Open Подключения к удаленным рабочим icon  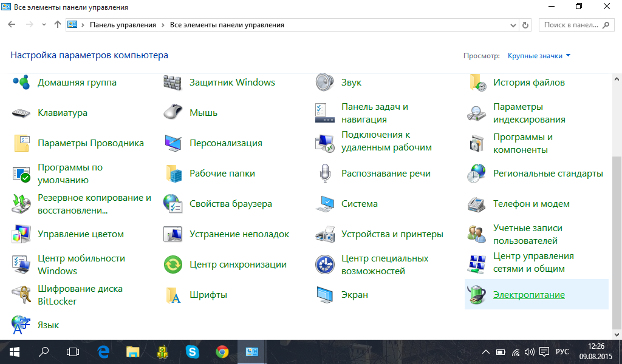324,143
